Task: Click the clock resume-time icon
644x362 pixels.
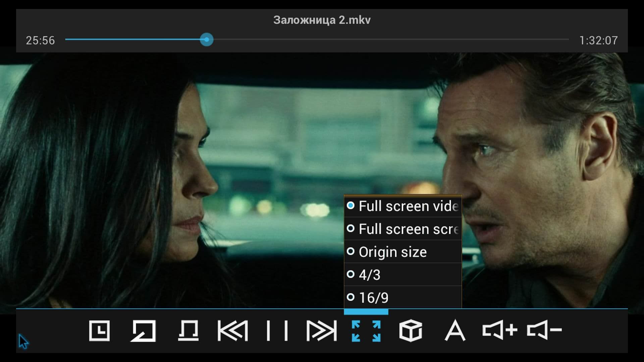Action: (99, 331)
